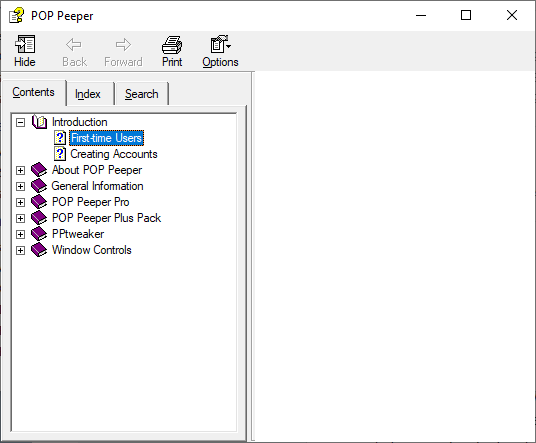Click the purple book icon for POP Peeper Pro
Viewport: 536px width, 443px height.
point(39,202)
